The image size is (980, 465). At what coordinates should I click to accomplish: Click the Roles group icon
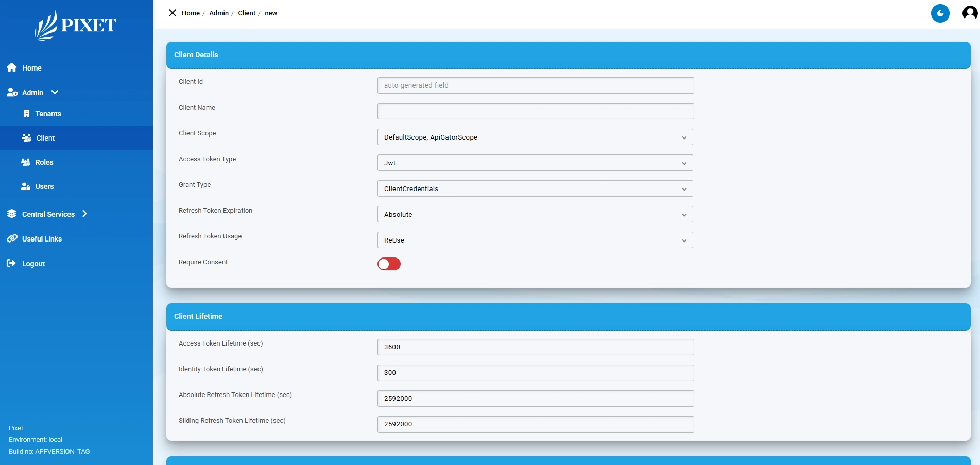(25, 162)
